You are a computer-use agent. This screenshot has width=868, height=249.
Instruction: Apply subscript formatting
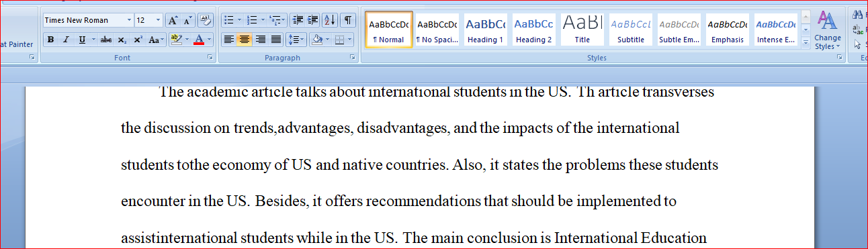(122, 40)
